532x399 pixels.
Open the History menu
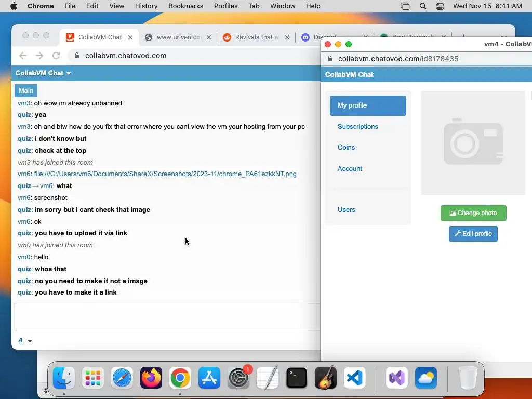(x=146, y=6)
